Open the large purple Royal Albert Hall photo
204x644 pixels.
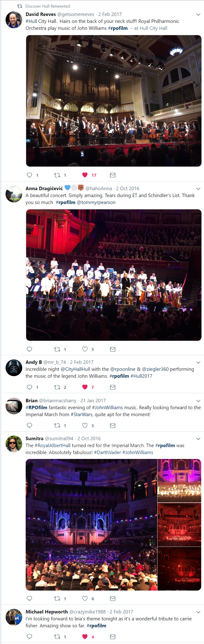[x=92, y=524]
